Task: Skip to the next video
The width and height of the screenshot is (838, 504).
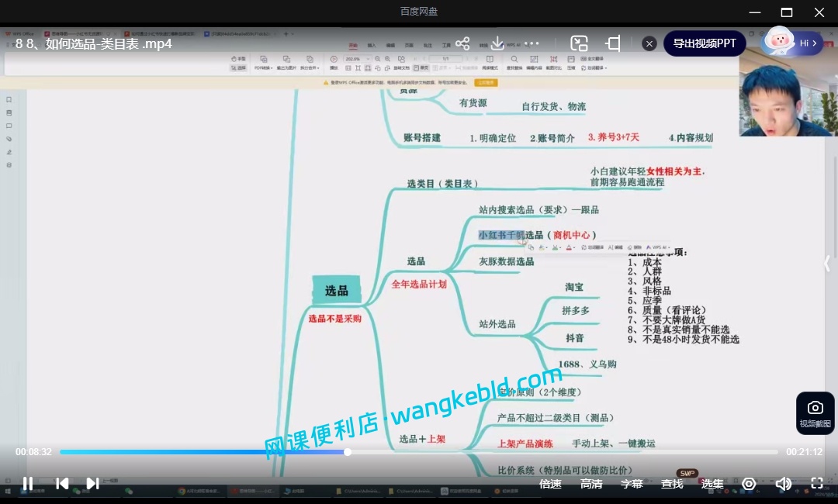Action: click(x=92, y=483)
